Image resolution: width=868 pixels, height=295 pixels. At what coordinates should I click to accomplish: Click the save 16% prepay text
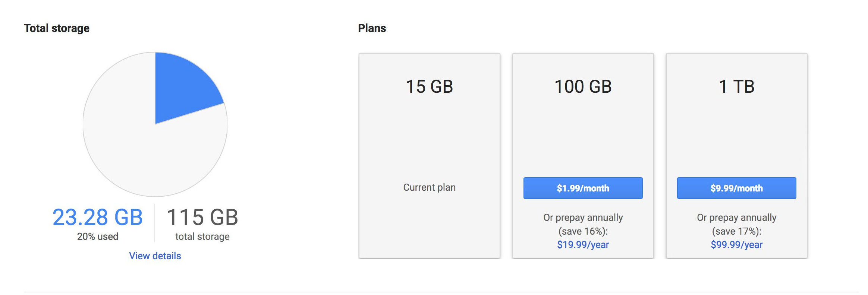[583, 231]
